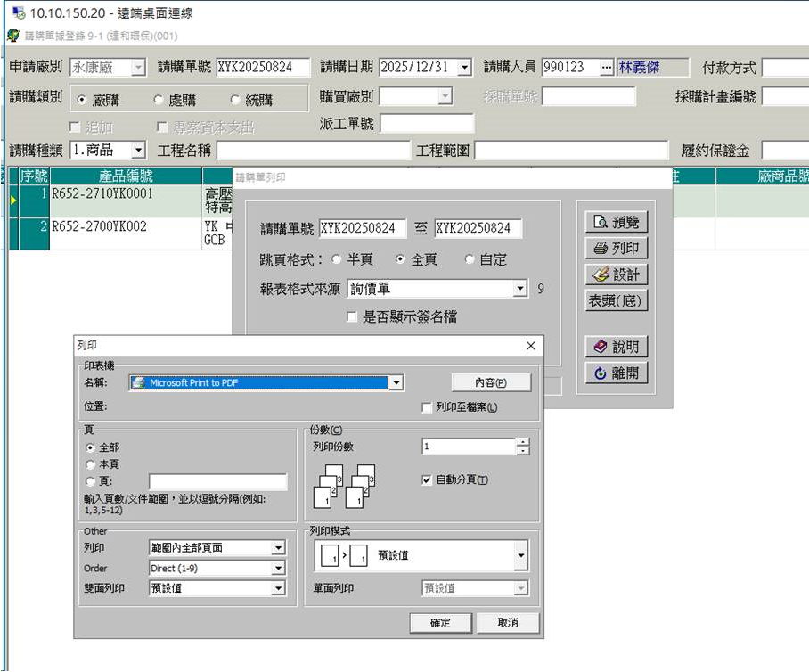Open the 設計 design button

point(617,275)
